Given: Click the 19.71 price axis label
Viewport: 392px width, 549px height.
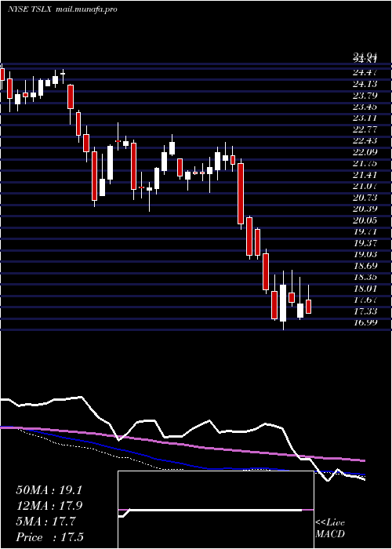Looking at the screenshot, I should pyautogui.click(x=365, y=232).
